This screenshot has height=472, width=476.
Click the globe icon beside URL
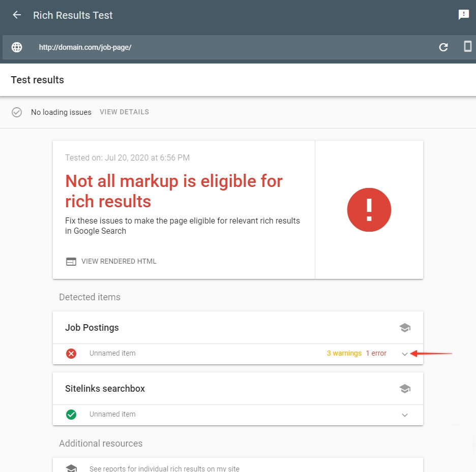click(x=17, y=47)
